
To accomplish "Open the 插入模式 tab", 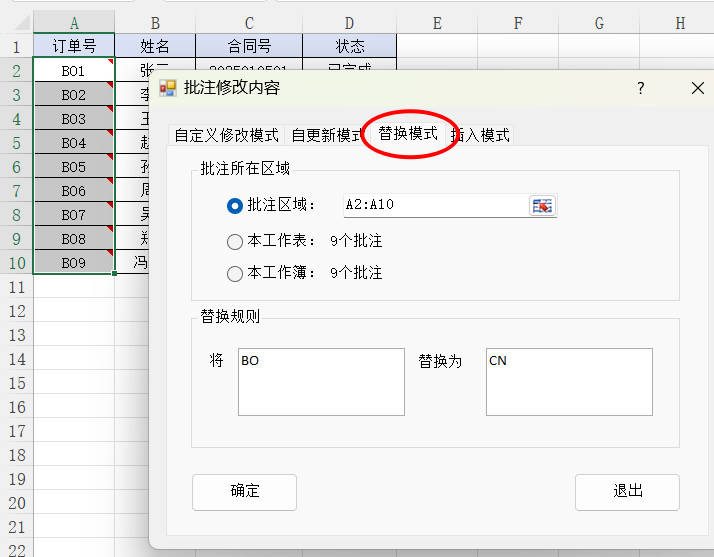I will (484, 135).
